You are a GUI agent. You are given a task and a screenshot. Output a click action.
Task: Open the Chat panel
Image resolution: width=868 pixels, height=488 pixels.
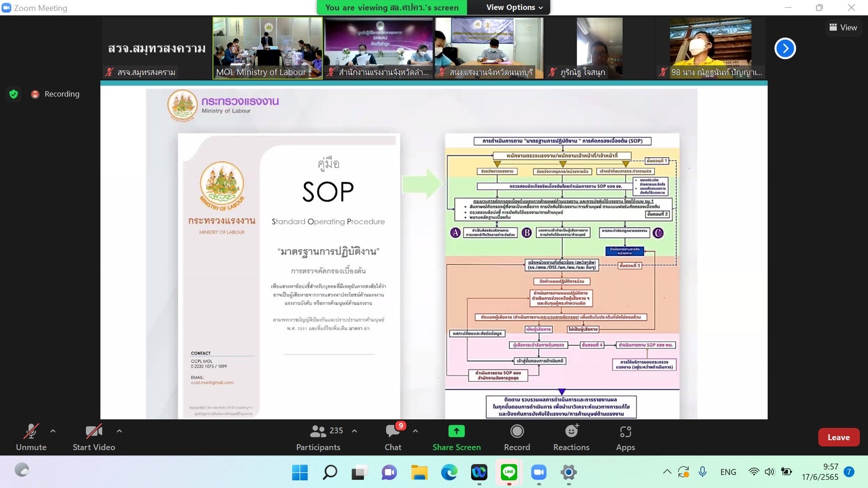(392, 437)
